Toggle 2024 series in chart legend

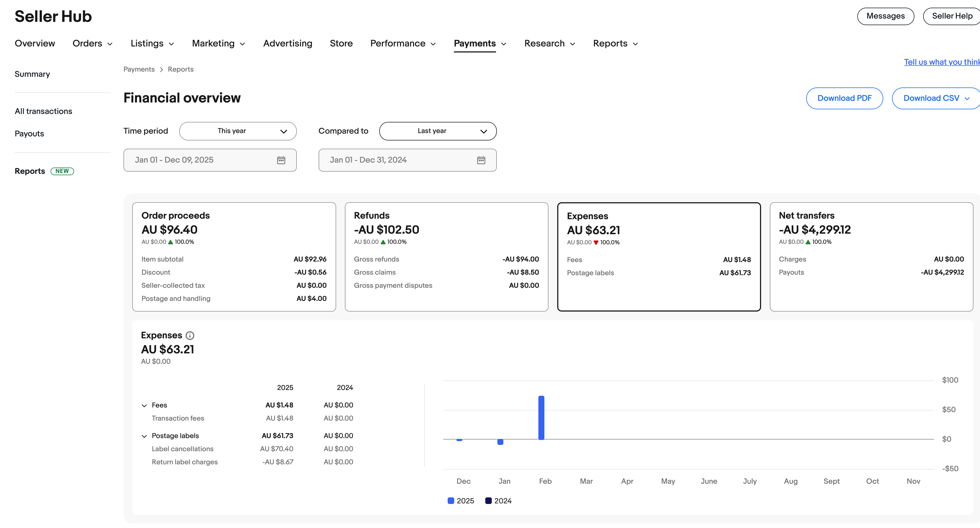tap(498, 501)
